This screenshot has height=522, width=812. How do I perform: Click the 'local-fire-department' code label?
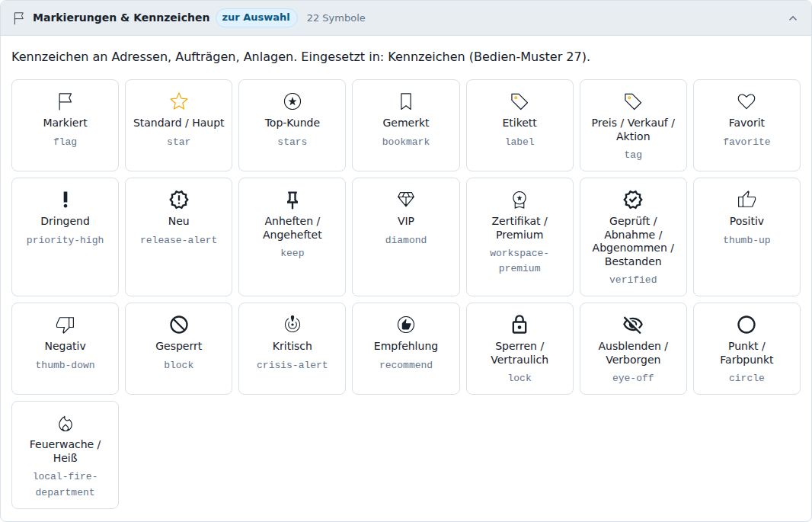click(x=66, y=484)
